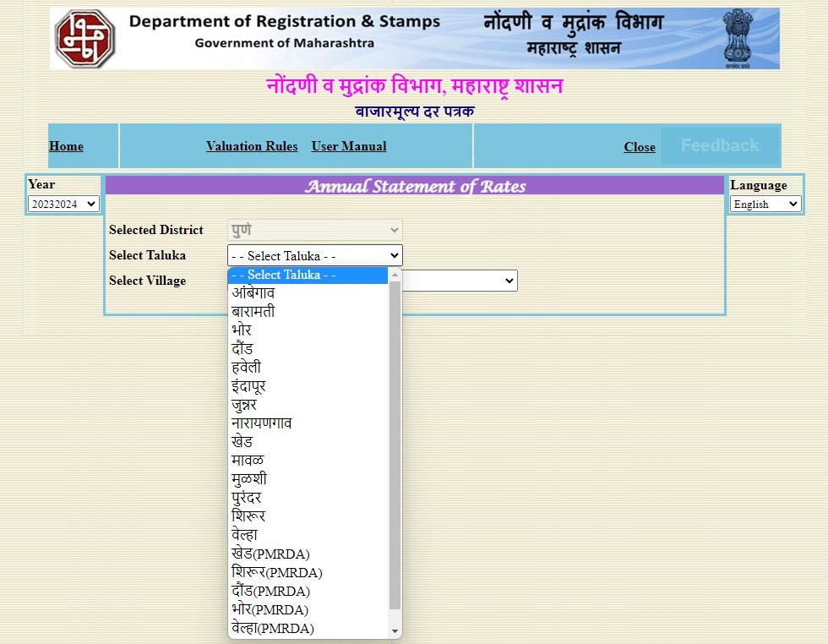
Task: Click the taluka list scroll up arrow
Action: pyautogui.click(x=395, y=275)
